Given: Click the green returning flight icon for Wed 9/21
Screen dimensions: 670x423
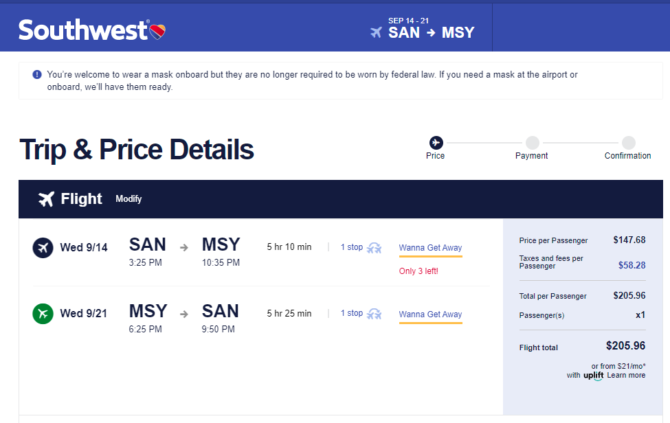Looking at the screenshot, I should point(43,314).
